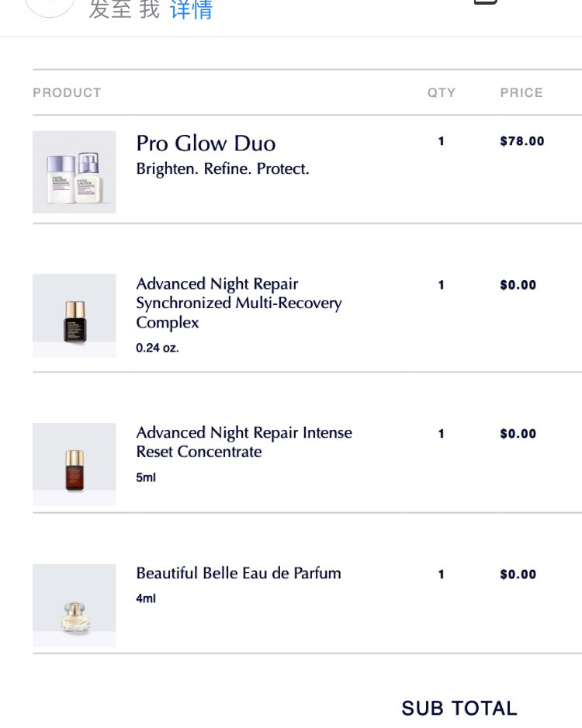Click the PRODUCT column header
582x728 pixels.
click(67, 93)
